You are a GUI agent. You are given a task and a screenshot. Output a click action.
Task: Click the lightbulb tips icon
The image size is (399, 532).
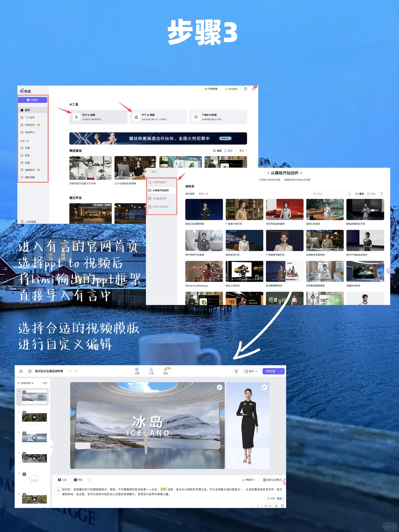[236, 371]
